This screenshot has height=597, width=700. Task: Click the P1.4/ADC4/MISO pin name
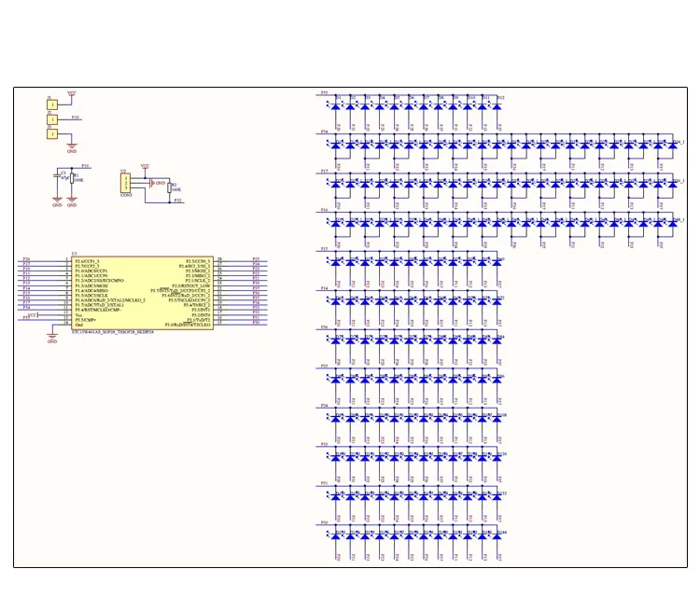[x=91, y=291]
